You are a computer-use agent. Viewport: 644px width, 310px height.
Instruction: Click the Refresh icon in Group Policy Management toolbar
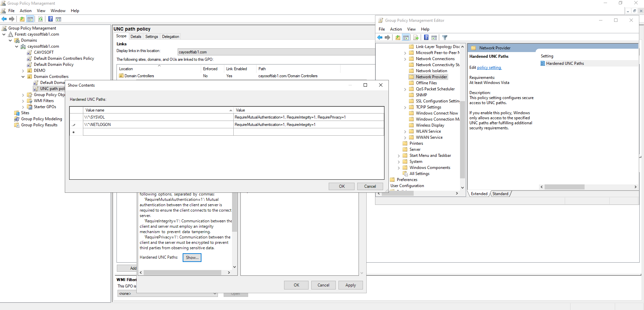pyautogui.click(x=40, y=19)
